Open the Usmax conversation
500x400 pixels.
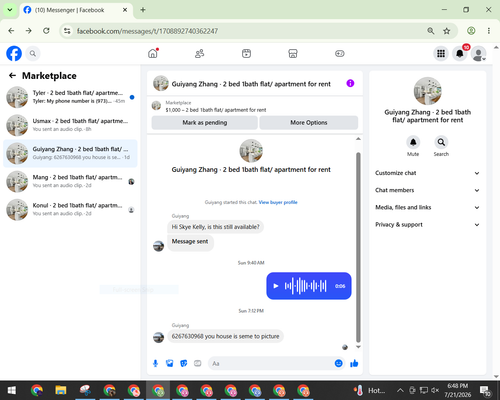pyautogui.click(x=70, y=125)
